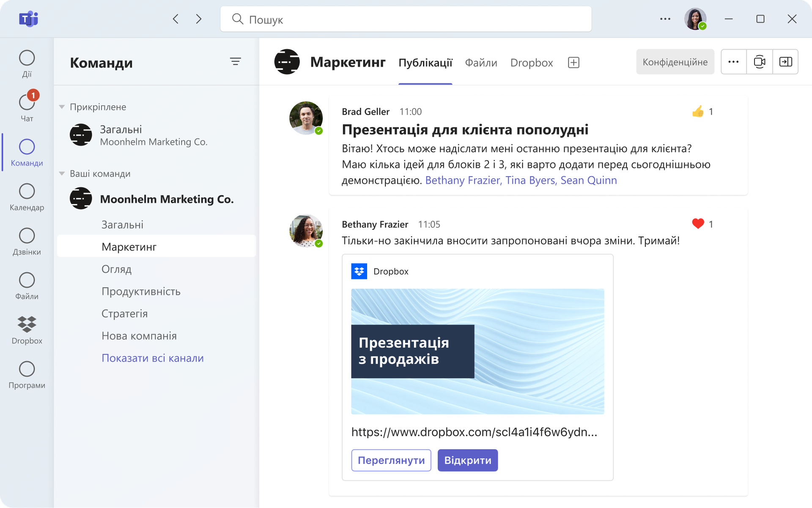Open the Dropbox tab of Маркетинг
This screenshot has height=508, width=812.
pos(532,62)
